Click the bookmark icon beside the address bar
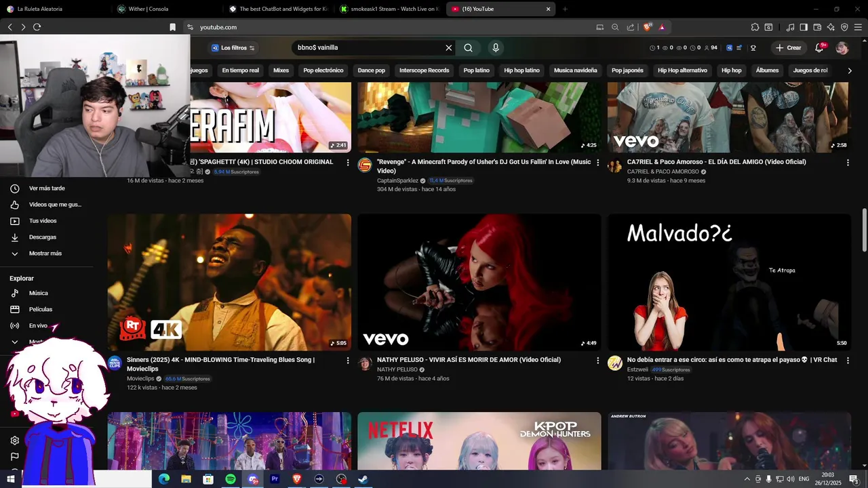The height and width of the screenshot is (488, 868). 172,27
